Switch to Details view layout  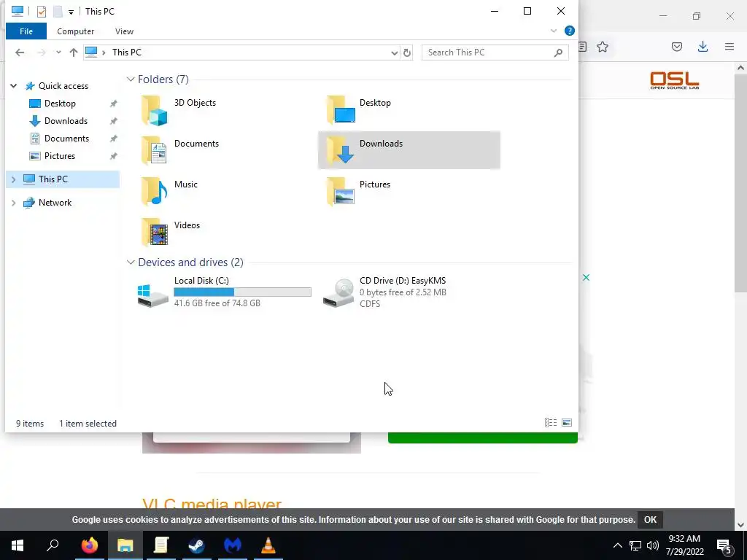pyautogui.click(x=551, y=422)
